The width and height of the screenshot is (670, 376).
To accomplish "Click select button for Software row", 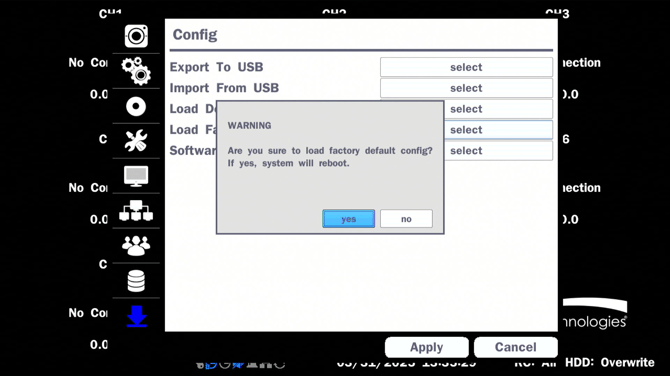I will pyautogui.click(x=498, y=151).
